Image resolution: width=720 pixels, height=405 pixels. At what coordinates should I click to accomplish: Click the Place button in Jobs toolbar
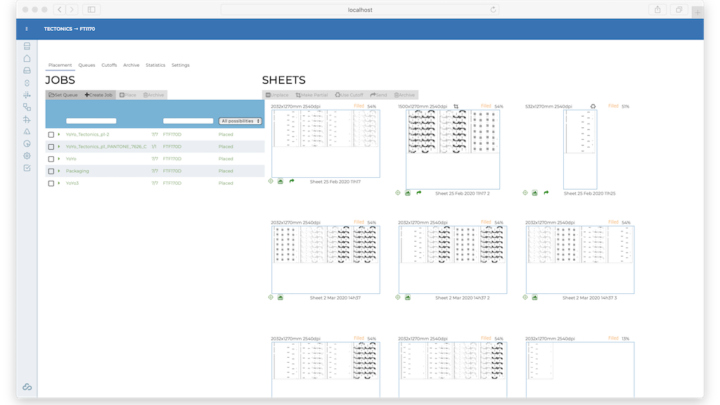click(128, 95)
